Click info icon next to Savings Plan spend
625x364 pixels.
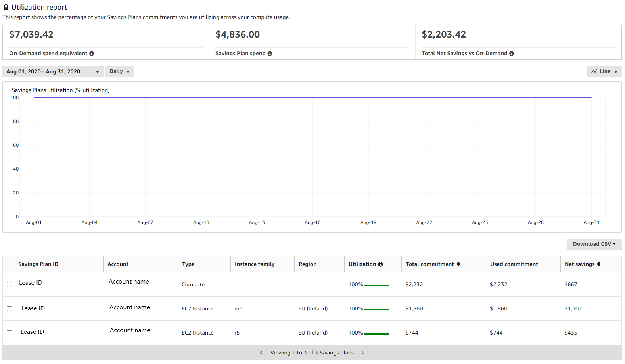(x=270, y=54)
